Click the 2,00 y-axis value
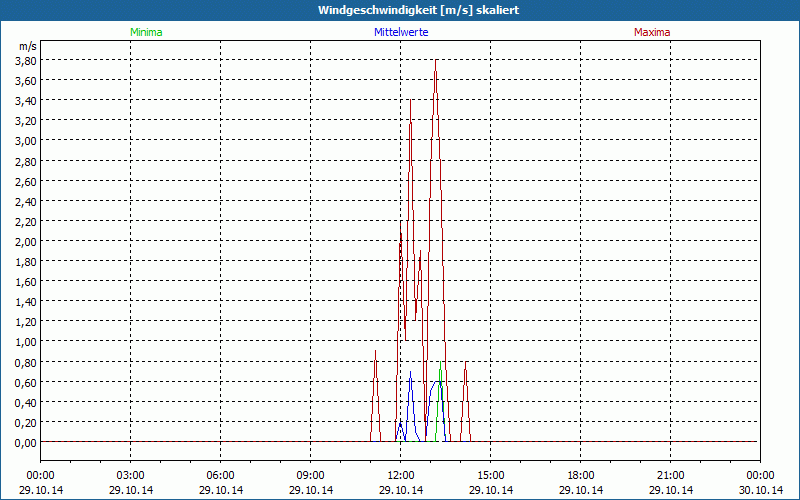 pos(26,241)
